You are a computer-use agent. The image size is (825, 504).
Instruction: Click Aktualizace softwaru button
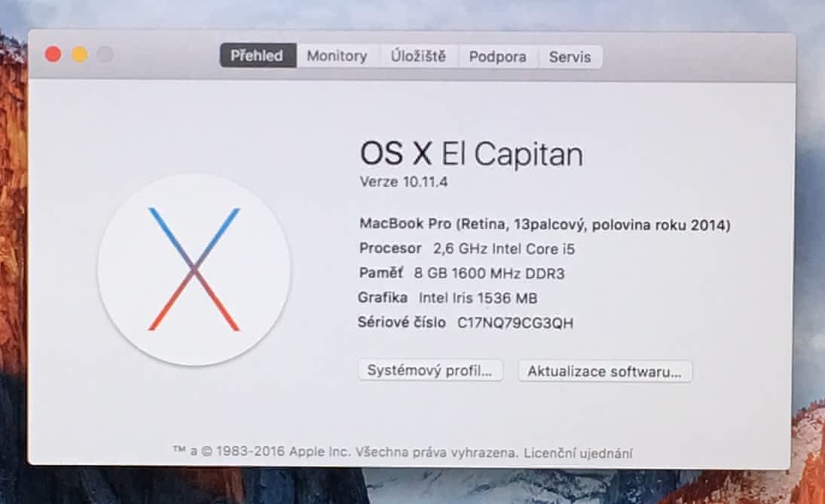tap(604, 371)
